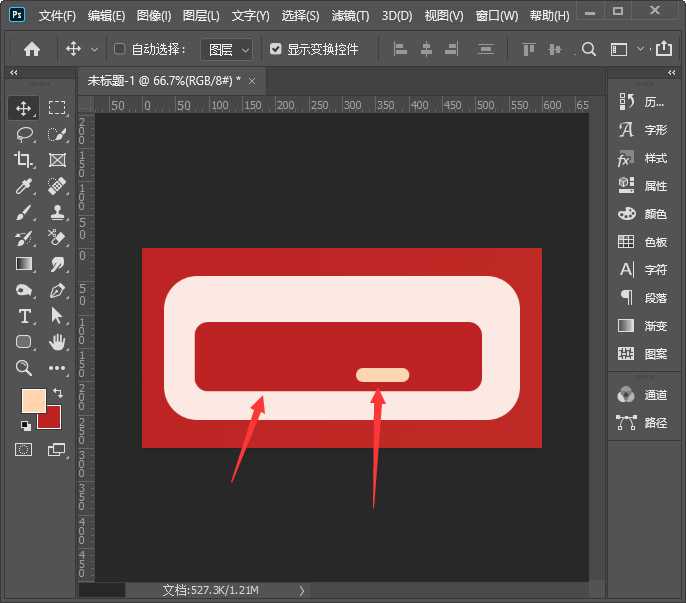Select the Zoom magnifier tool
Screen dimensions: 686x603
coord(24,368)
